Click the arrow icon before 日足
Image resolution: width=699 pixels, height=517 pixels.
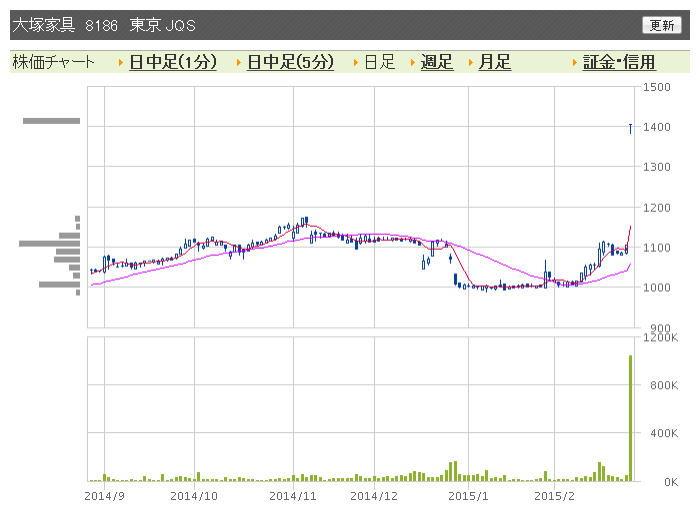(x=356, y=63)
